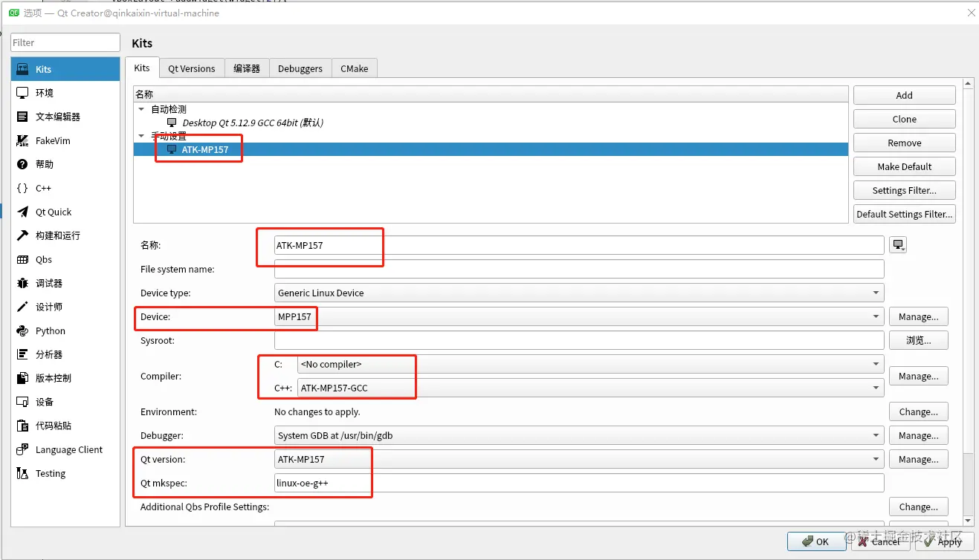Viewport: 979px width, 560px height.
Task: Select the FakeVim settings category
Action: [65, 140]
